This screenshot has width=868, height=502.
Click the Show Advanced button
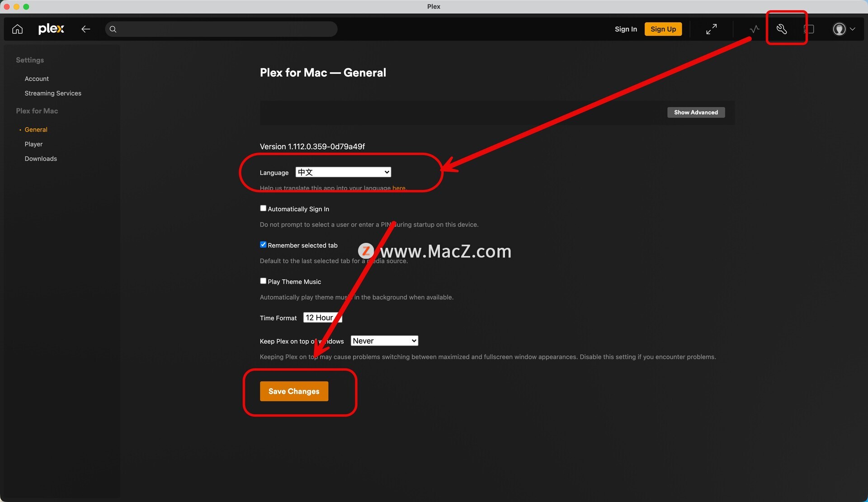pos(696,113)
